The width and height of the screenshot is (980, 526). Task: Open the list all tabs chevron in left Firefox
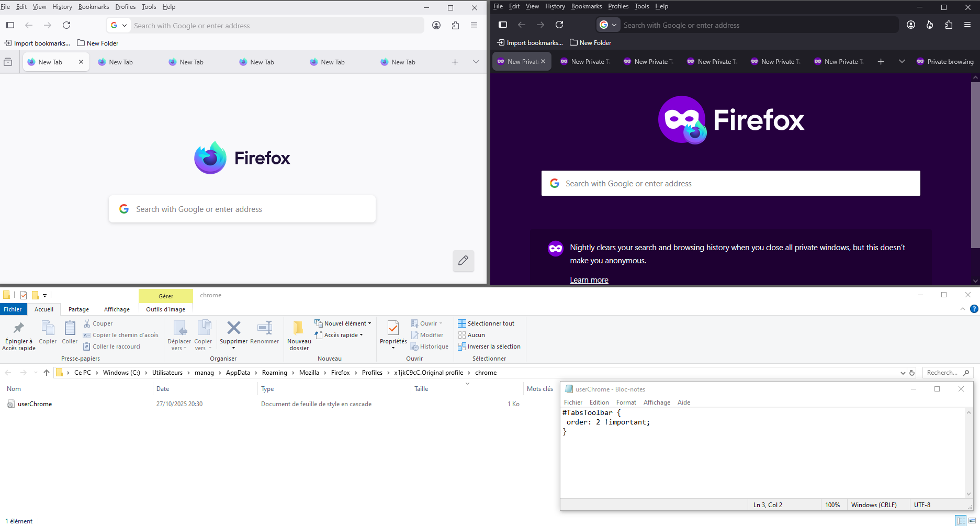(476, 62)
